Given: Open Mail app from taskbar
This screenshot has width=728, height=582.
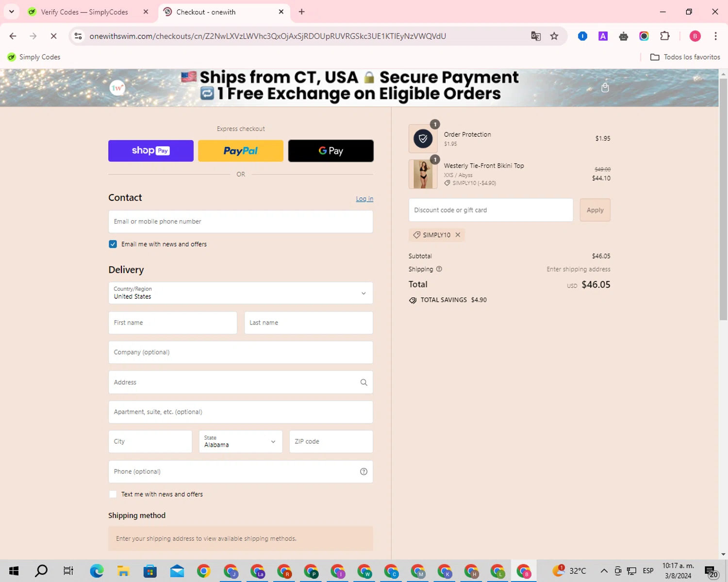Looking at the screenshot, I should [x=177, y=571].
